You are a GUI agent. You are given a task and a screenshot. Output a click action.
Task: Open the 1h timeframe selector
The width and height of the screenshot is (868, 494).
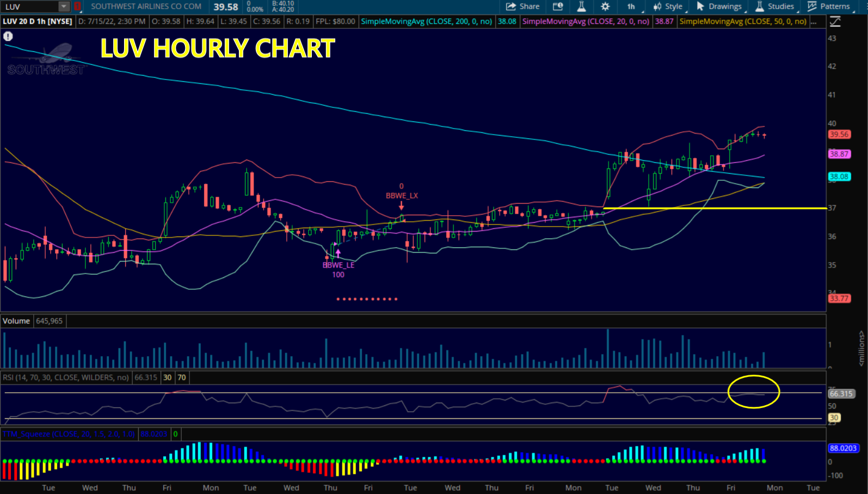(x=631, y=7)
